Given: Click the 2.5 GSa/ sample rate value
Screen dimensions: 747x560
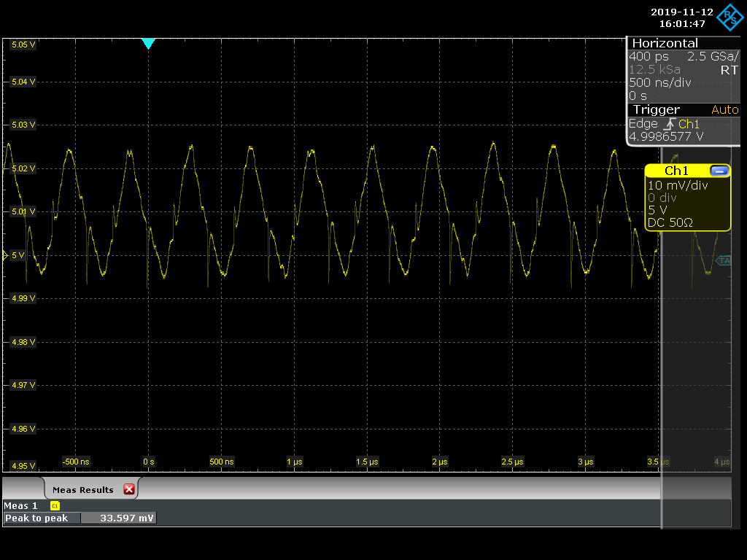Looking at the screenshot, I should 713,56.
